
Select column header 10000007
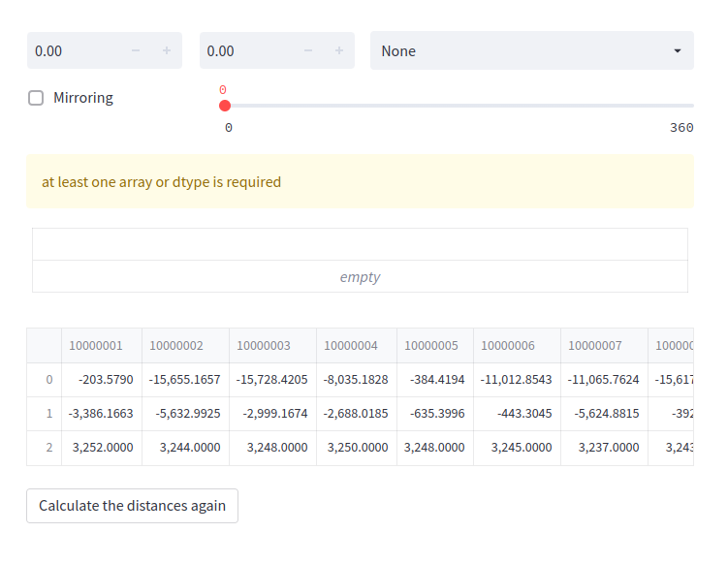pos(605,346)
